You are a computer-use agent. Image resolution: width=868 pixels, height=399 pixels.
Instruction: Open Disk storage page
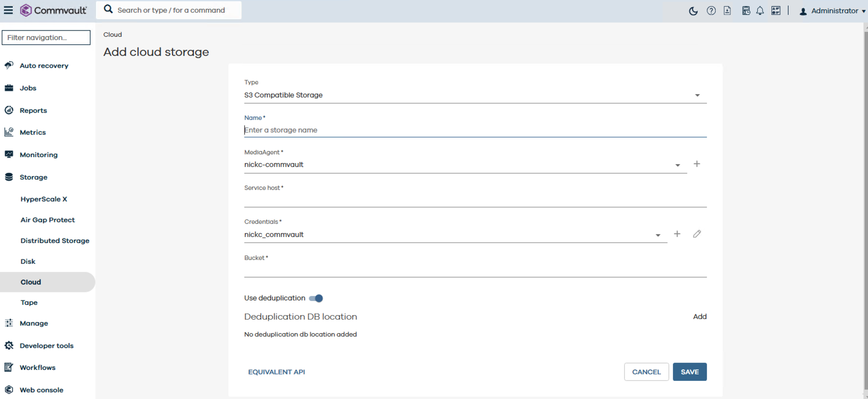click(x=28, y=262)
